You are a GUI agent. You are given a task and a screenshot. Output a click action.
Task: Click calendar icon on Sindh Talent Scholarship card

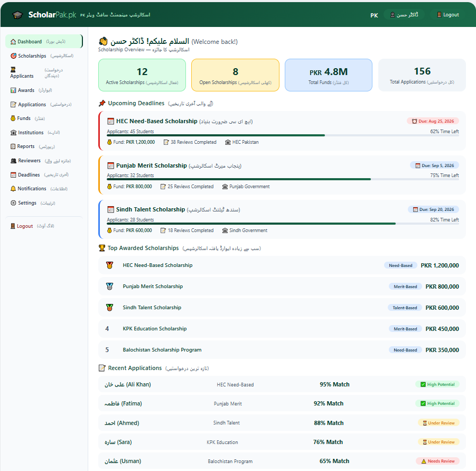point(111,209)
